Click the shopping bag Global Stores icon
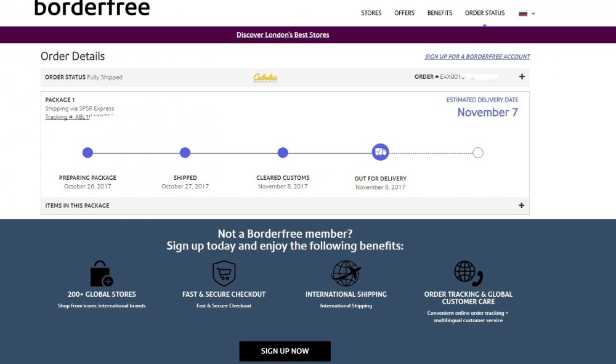Screen dimensions: 616x364 tap(102, 273)
